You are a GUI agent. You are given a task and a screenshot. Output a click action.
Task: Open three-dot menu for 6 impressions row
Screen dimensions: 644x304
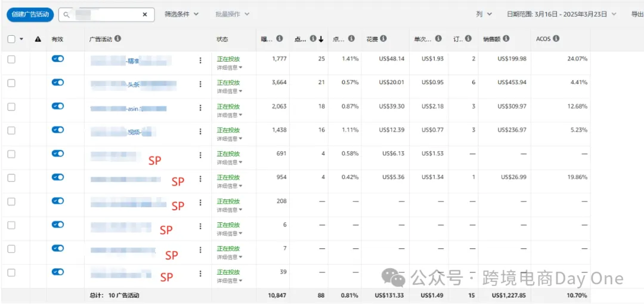click(x=200, y=226)
